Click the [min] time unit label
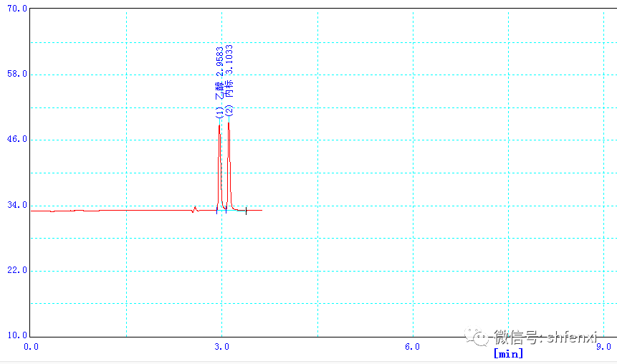The height and width of the screenshot is (364, 617). pyautogui.click(x=508, y=353)
